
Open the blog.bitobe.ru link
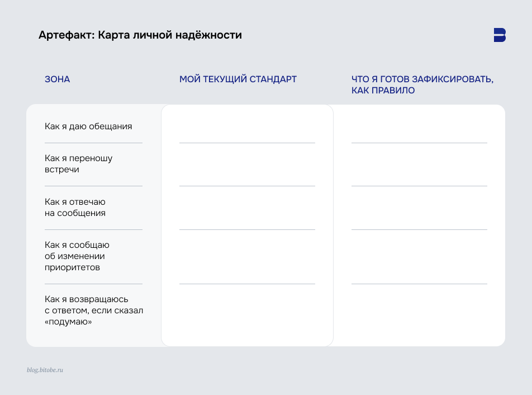click(45, 370)
